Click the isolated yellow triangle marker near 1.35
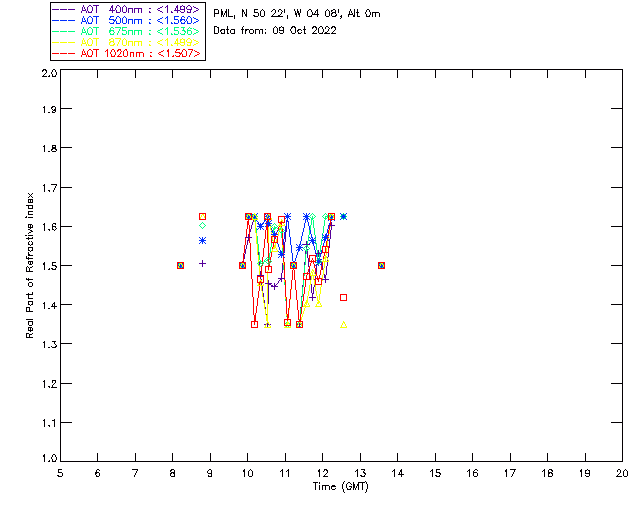640x512 pixels. (x=344, y=325)
